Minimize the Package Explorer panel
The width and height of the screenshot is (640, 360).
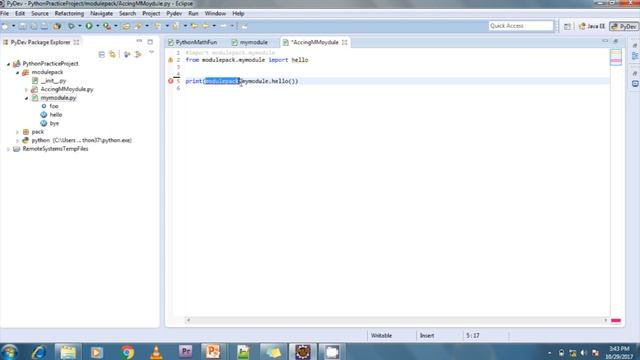pos(139,42)
